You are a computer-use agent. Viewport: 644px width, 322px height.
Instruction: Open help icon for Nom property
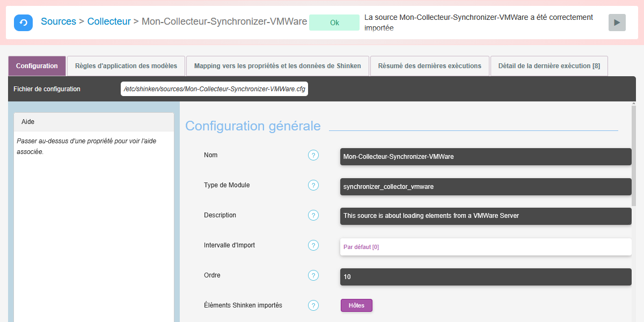[313, 156]
